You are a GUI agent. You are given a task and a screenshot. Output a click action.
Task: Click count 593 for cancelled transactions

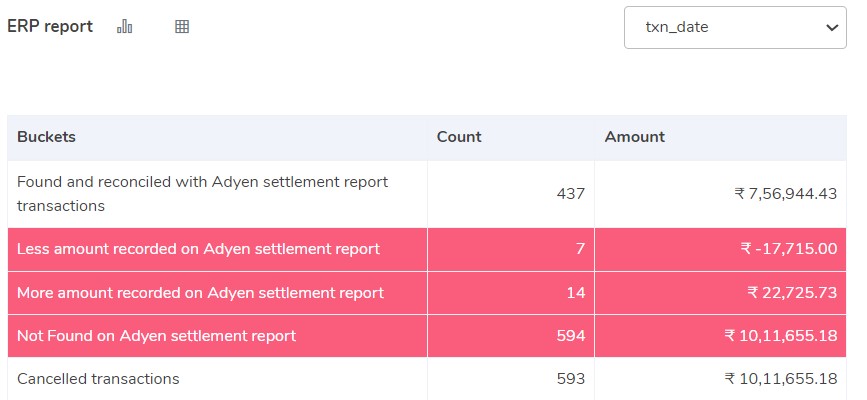pyautogui.click(x=570, y=379)
